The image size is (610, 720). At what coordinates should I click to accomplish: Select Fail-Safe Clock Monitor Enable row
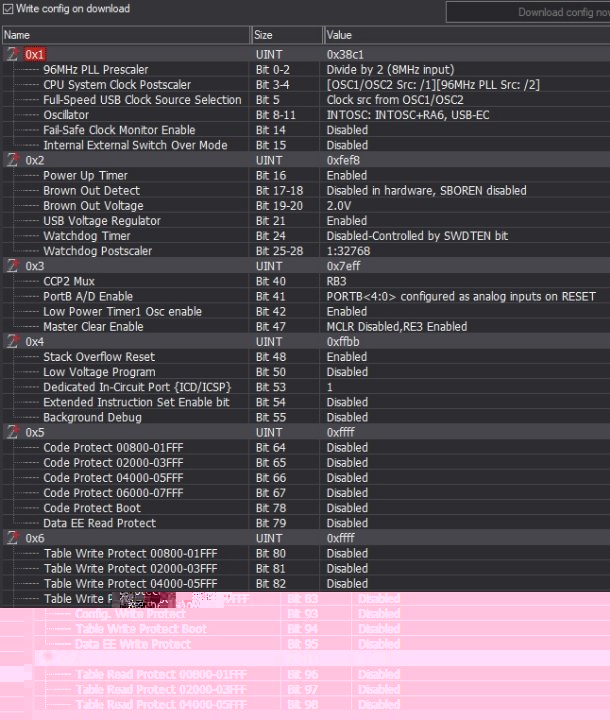(x=306, y=130)
